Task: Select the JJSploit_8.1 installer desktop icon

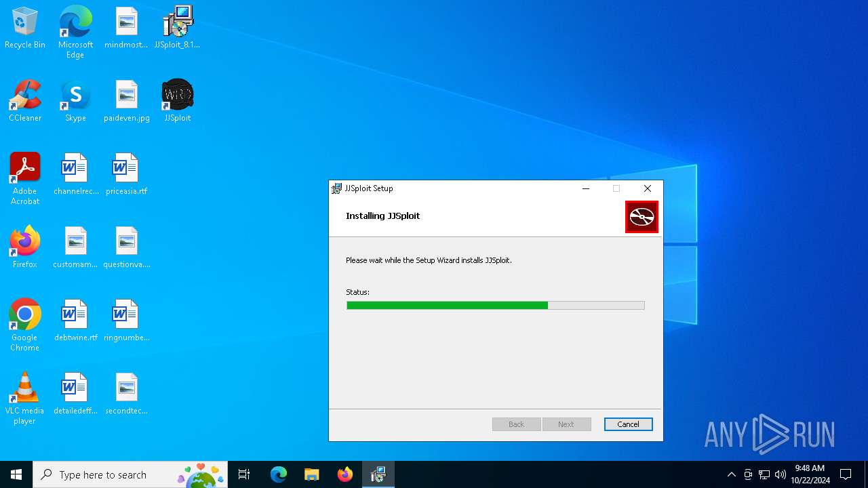Action: [177, 28]
